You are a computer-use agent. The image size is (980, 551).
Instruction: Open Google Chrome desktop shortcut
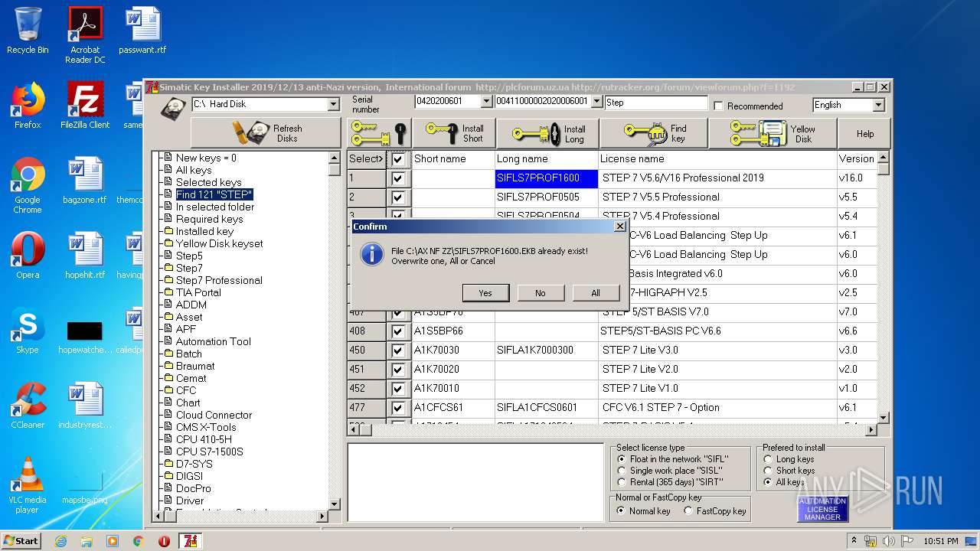click(x=28, y=185)
